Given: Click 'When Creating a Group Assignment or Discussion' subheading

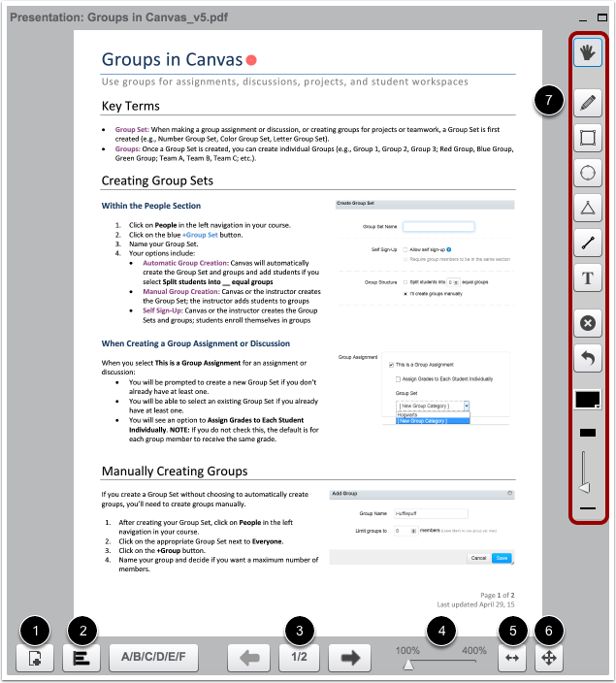Looking at the screenshot, I should click(x=196, y=343).
